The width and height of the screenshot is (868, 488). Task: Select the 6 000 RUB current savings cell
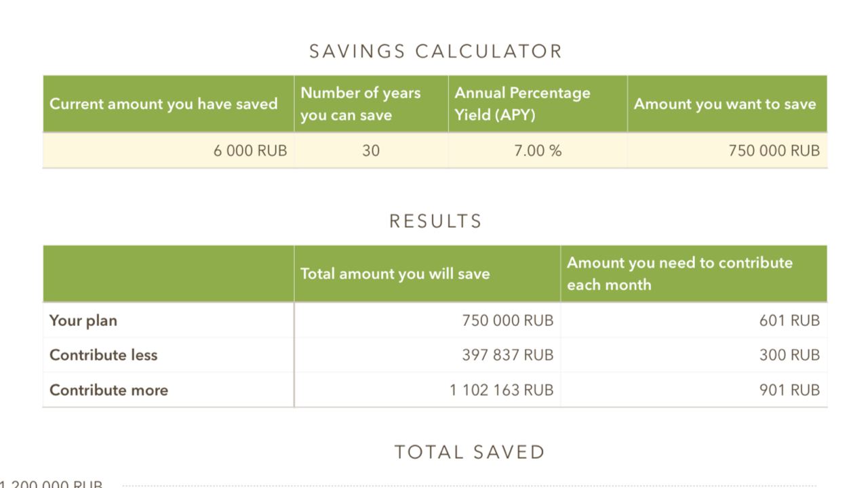coord(168,150)
